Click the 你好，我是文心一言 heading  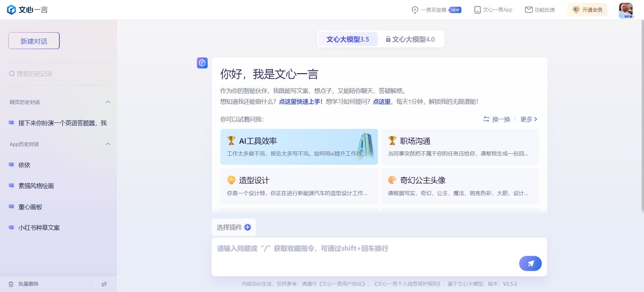[x=269, y=74]
